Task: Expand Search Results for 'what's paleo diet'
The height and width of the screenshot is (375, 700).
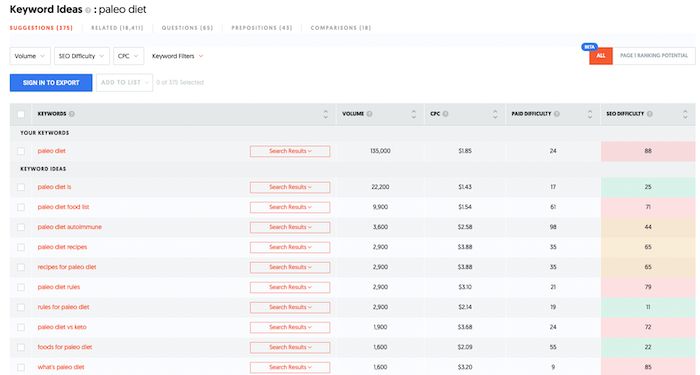Action: [x=290, y=367]
